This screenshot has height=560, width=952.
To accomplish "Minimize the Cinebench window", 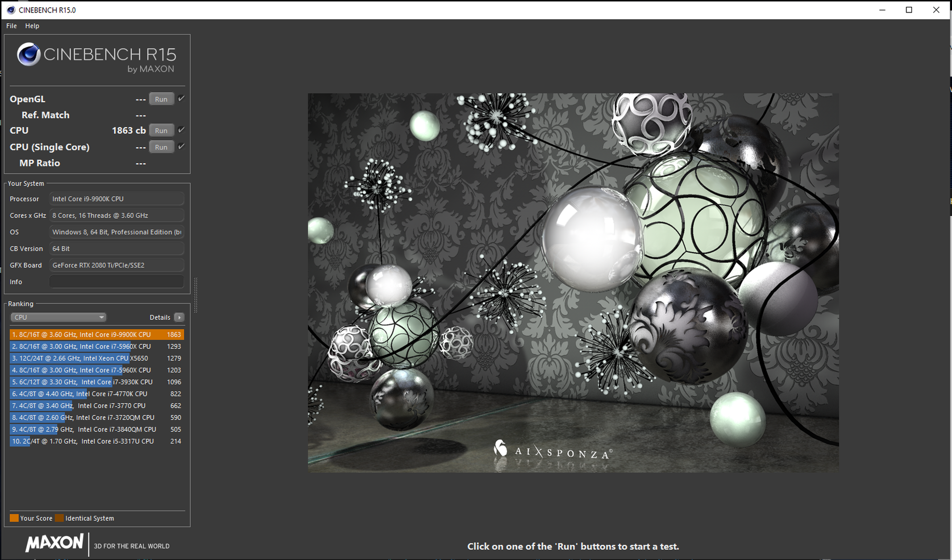I will (x=882, y=10).
